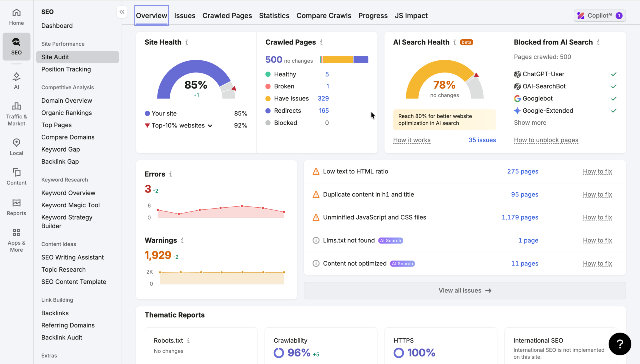Open Apps & More grid icon
640x364 pixels.
coord(16,232)
